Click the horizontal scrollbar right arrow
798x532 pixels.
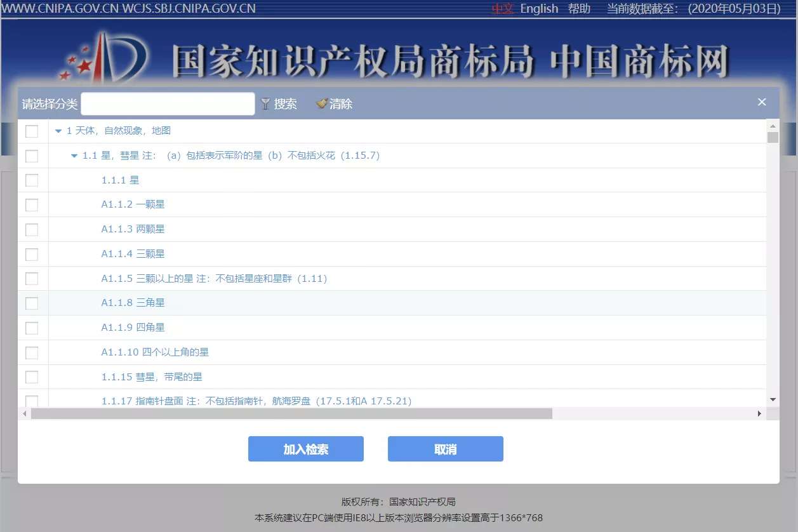coord(759,414)
